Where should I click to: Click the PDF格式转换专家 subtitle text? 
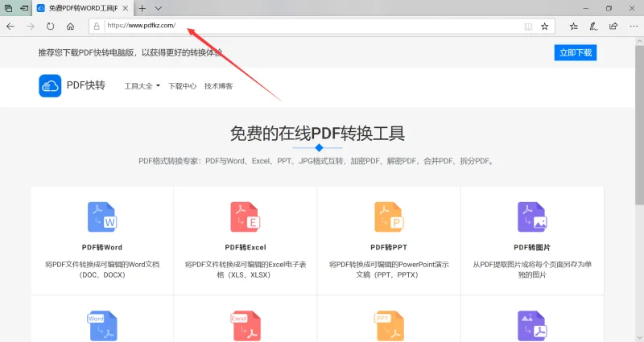(x=316, y=161)
